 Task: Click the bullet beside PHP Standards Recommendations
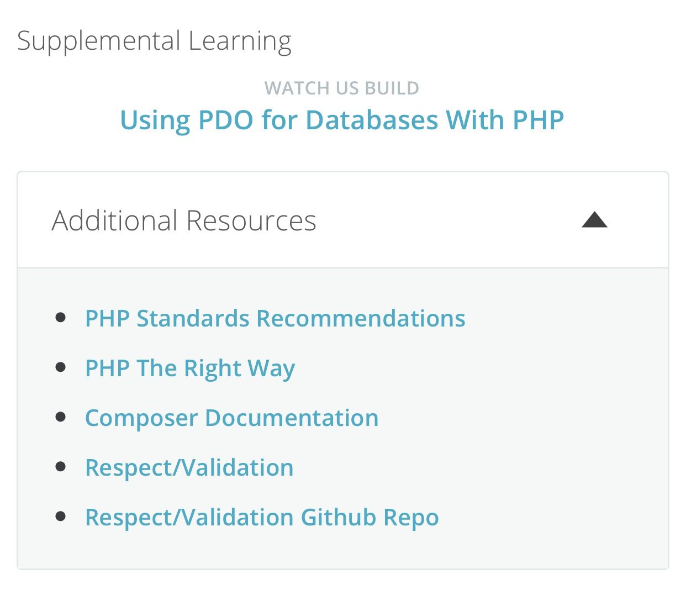[62, 318]
